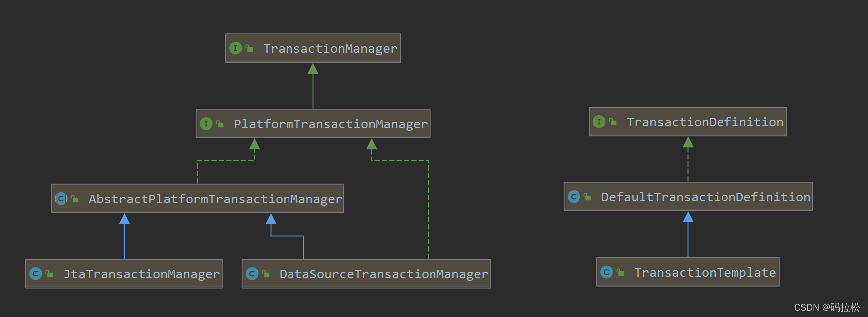Click the public lock icon on TransactionTemplate
The image size is (868, 317).
pos(620,272)
